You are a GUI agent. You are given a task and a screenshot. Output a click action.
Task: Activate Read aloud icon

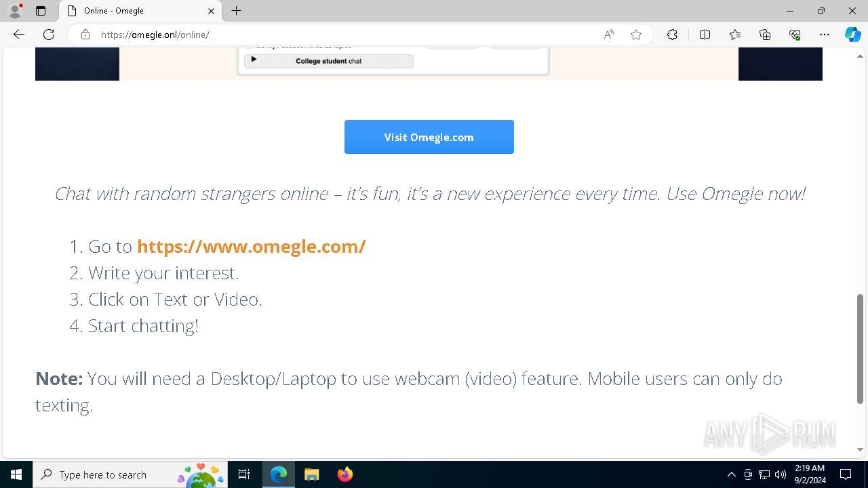click(609, 35)
